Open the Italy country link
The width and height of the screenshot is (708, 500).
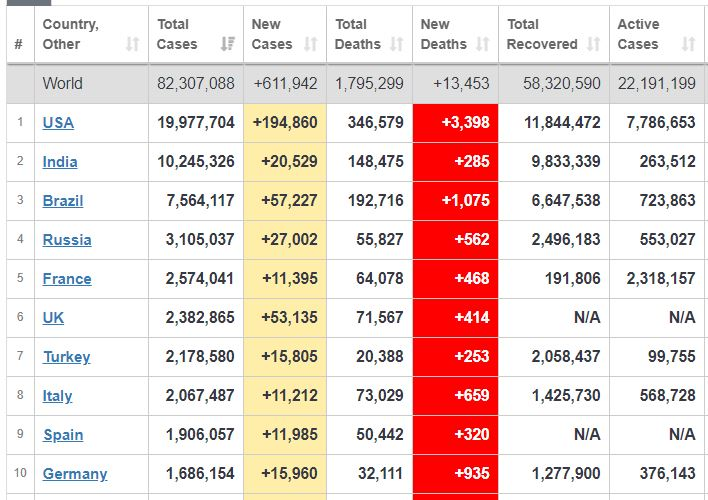[x=57, y=395]
